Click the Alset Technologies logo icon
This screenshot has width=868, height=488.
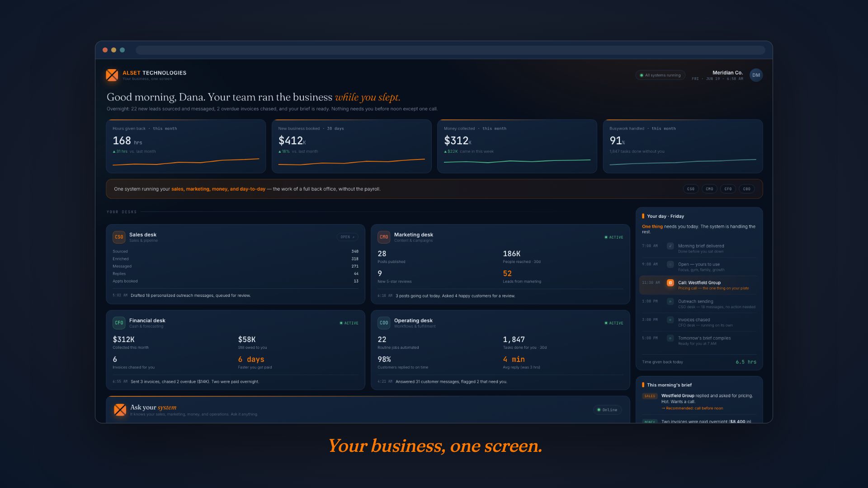click(x=112, y=75)
